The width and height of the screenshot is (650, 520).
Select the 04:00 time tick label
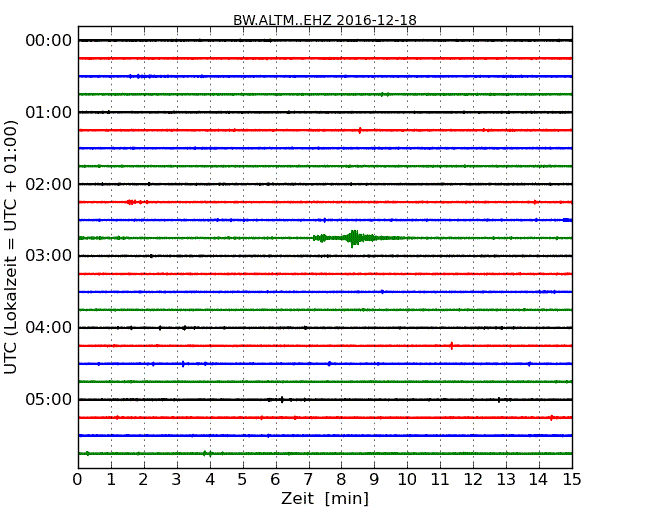[x=49, y=328]
